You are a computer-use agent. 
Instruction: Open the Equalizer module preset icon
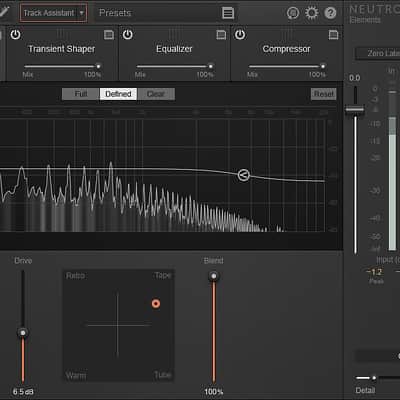coord(221,35)
